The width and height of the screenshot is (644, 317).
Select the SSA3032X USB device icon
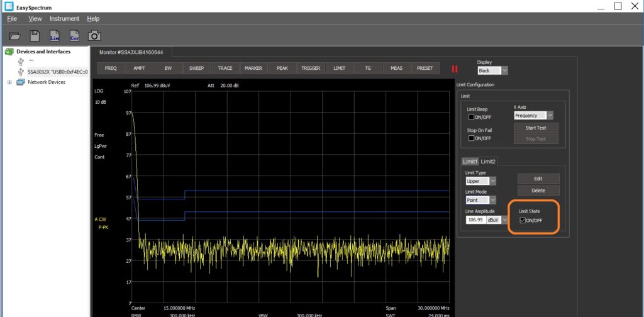[x=21, y=71]
